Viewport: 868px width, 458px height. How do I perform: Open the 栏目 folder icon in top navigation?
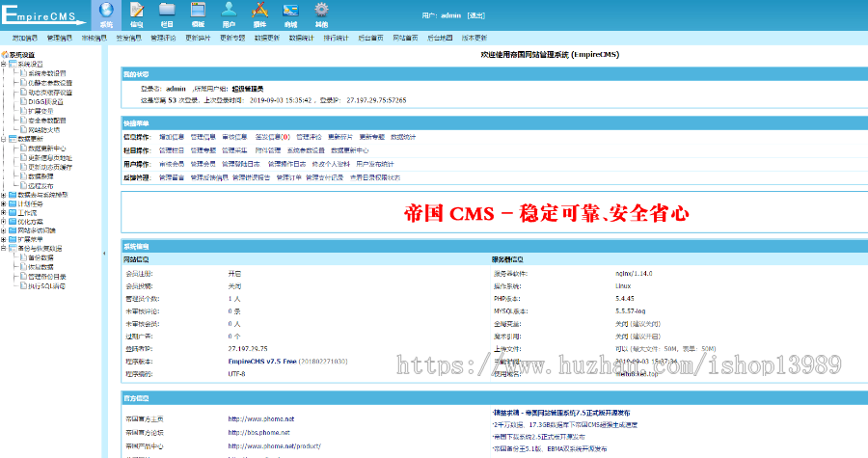coord(167,10)
